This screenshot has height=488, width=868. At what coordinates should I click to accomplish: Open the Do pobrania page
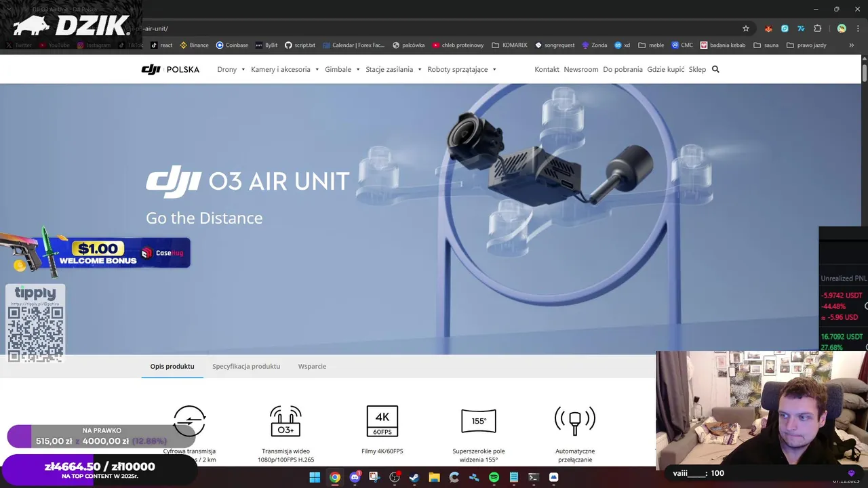tap(623, 69)
